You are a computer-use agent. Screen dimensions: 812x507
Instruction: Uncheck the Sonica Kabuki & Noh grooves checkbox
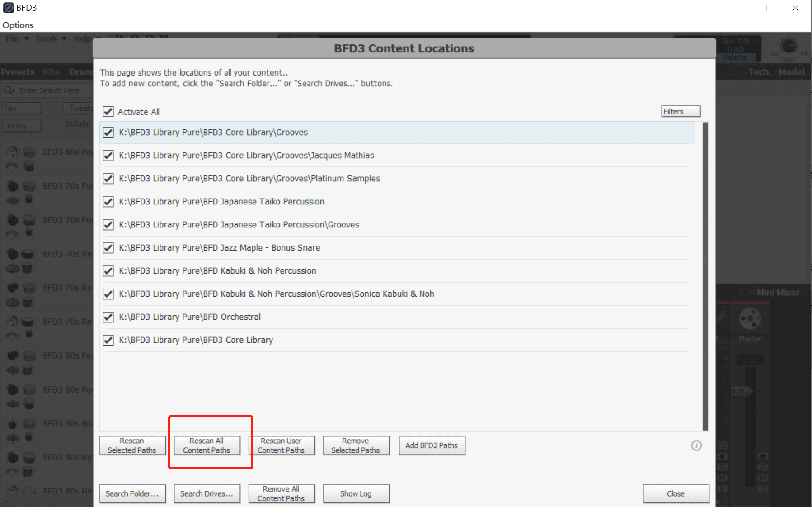pos(108,294)
